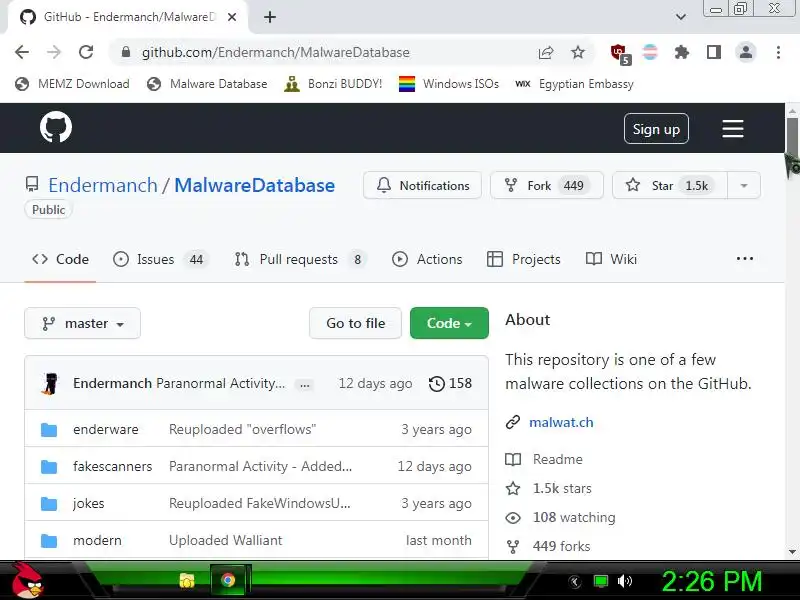Screen dimensions: 800x600
Task: Expand the green Code dropdown
Action: [x=449, y=323]
